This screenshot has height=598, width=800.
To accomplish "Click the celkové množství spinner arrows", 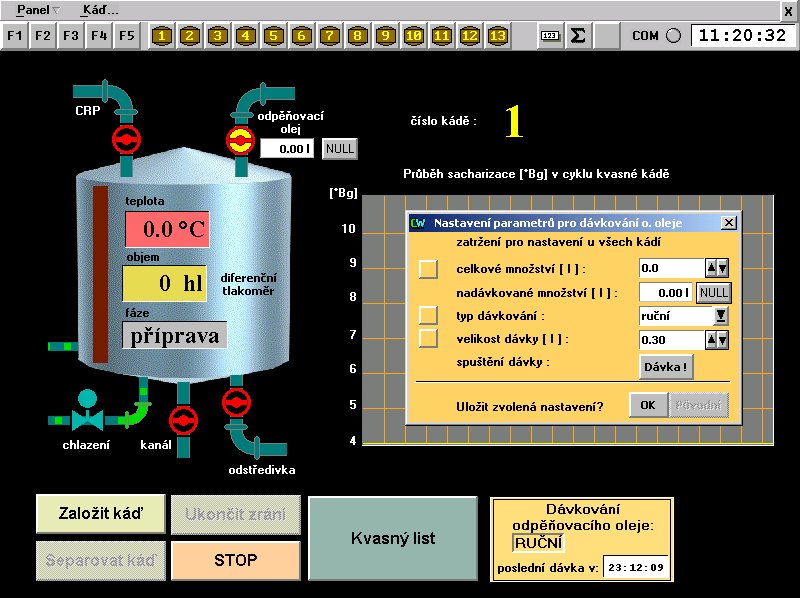I will tap(717, 268).
